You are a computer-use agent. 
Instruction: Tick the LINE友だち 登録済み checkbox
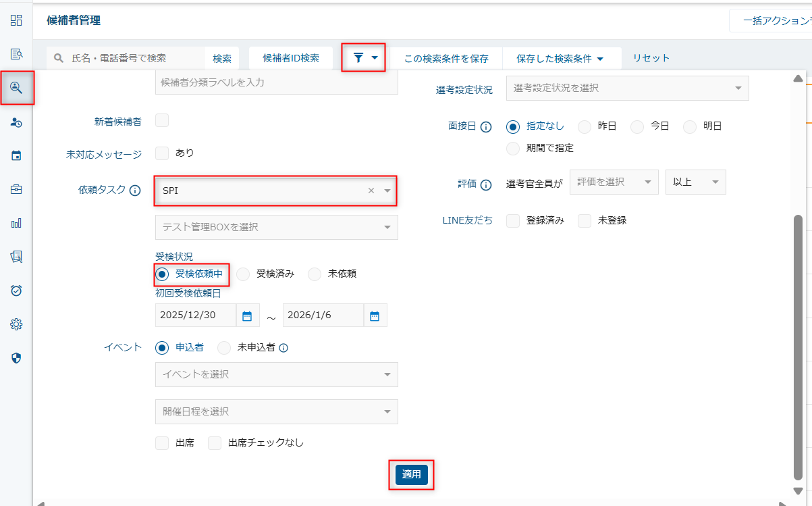point(513,220)
